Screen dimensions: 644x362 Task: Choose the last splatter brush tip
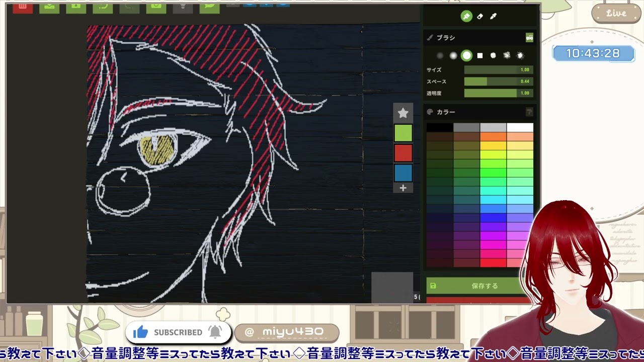(x=520, y=55)
